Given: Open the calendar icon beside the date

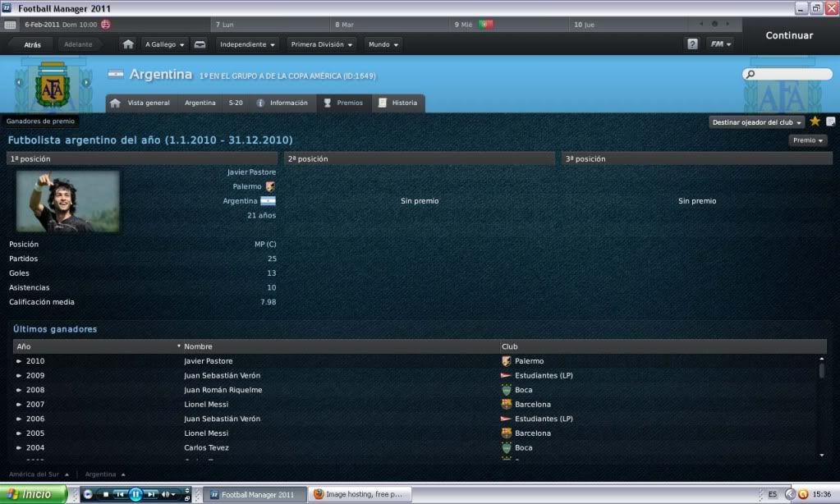Looking at the screenshot, I should [x=10, y=25].
